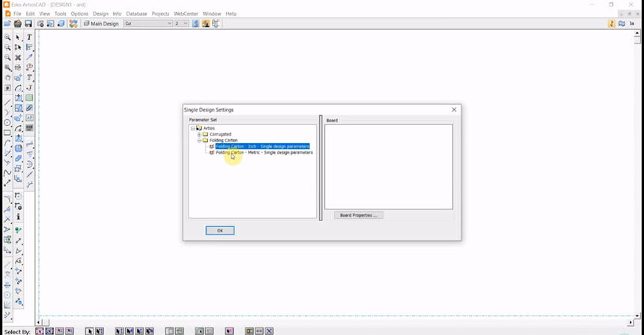Click OK in Single Design Settings

coord(219,231)
